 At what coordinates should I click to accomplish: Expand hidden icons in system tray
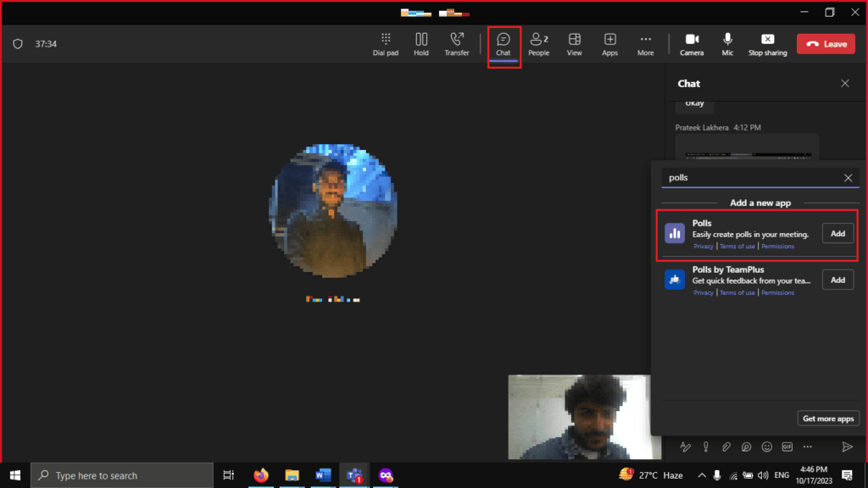pyautogui.click(x=702, y=475)
